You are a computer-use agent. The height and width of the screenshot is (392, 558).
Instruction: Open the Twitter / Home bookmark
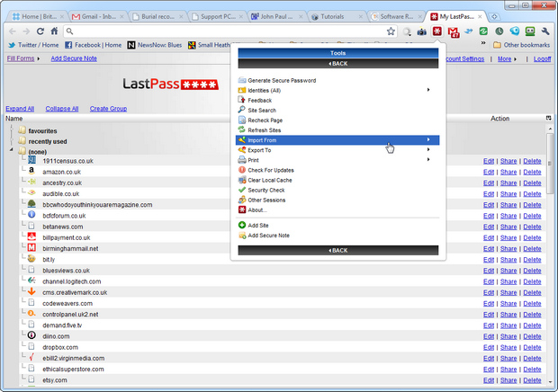[x=33, y=45]
